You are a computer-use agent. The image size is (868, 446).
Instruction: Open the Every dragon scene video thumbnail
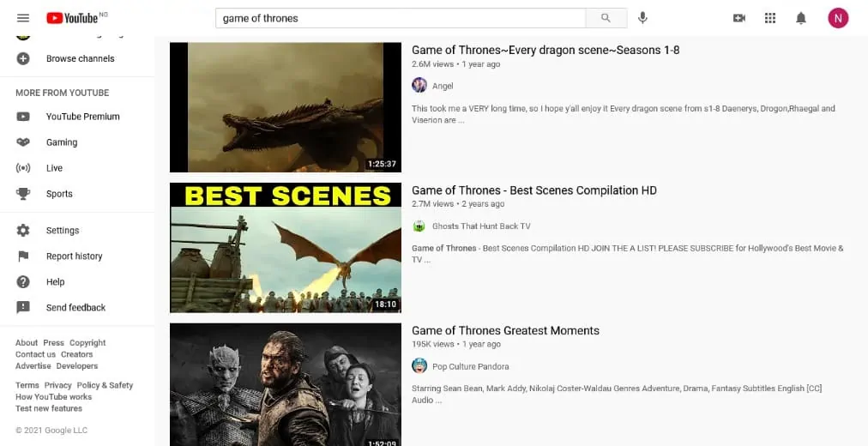[286, 107]
